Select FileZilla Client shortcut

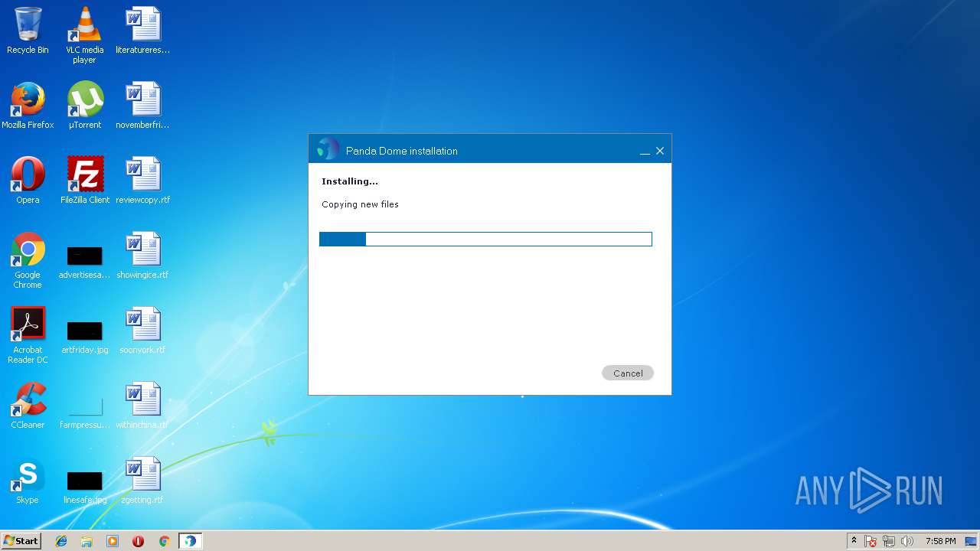pos(84,181)
